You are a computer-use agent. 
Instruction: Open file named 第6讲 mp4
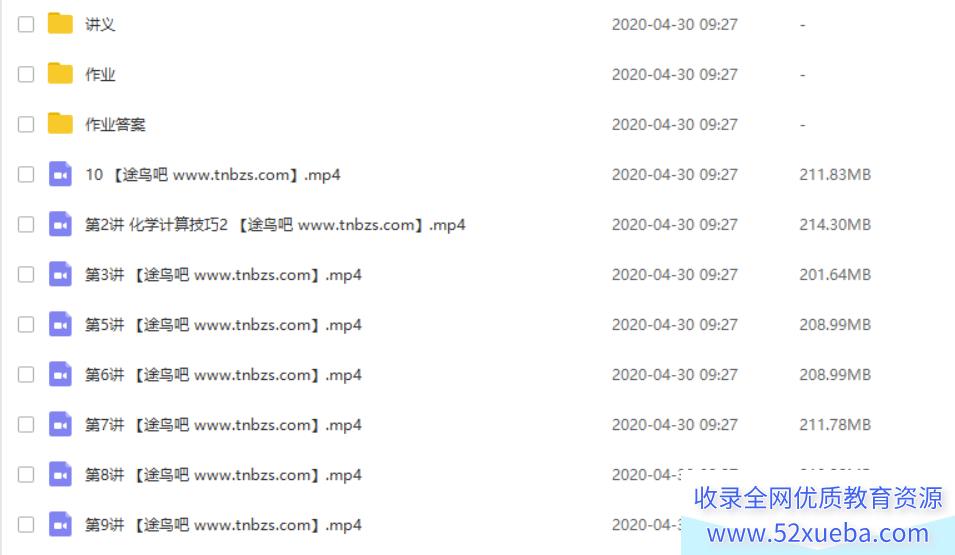click(x=223, y=375)
